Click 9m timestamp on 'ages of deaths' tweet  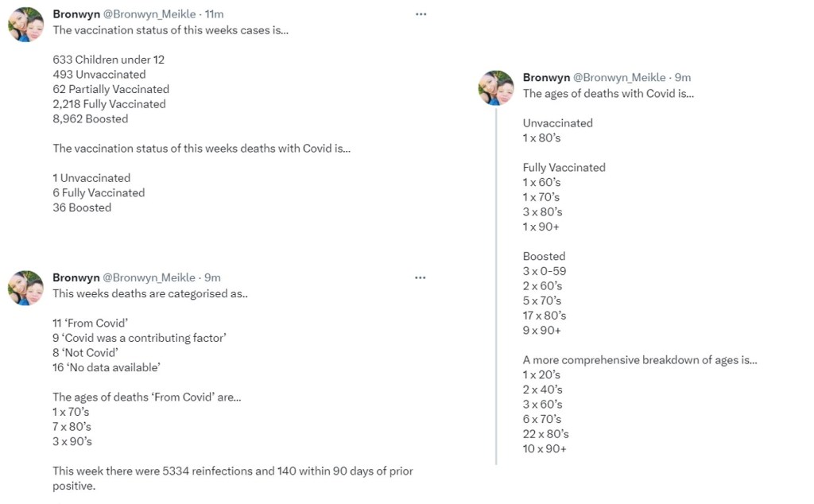[x=683, y=77]
